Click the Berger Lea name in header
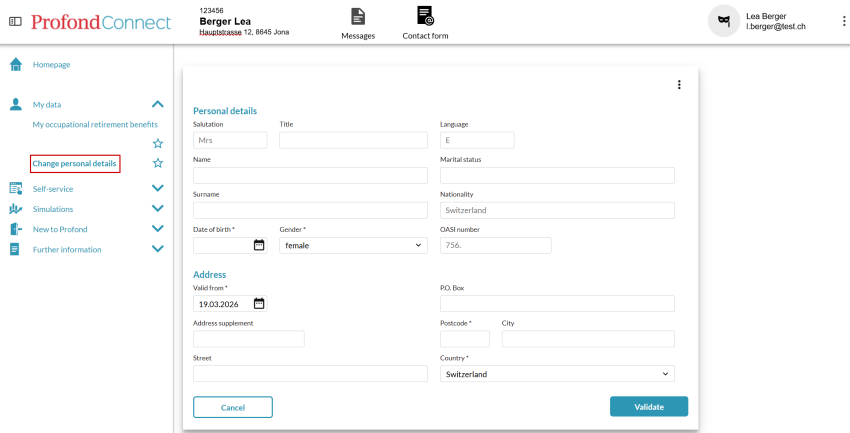This screenshot has height=433, width=850. pos(225,22)
